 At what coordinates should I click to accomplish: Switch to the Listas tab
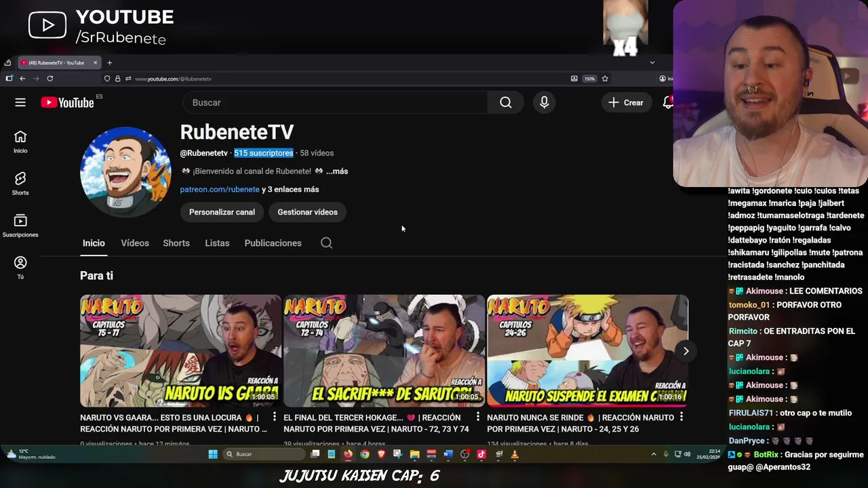click(x=217, y=243)
